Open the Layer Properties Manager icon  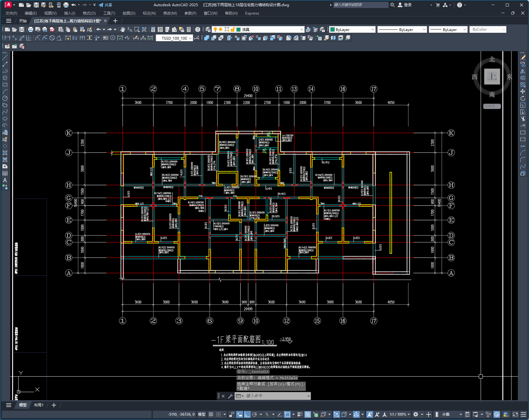208,29
